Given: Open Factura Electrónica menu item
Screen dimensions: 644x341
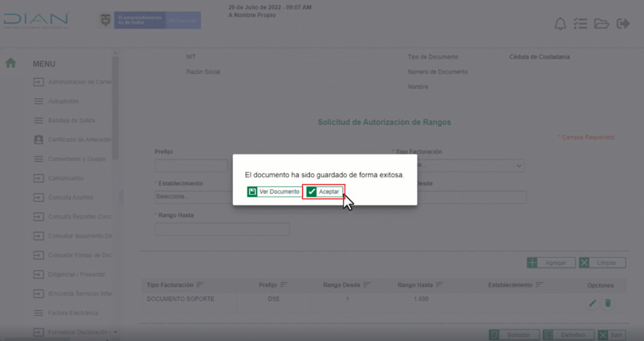Looking at the screenshot, I should click(73, 313).
